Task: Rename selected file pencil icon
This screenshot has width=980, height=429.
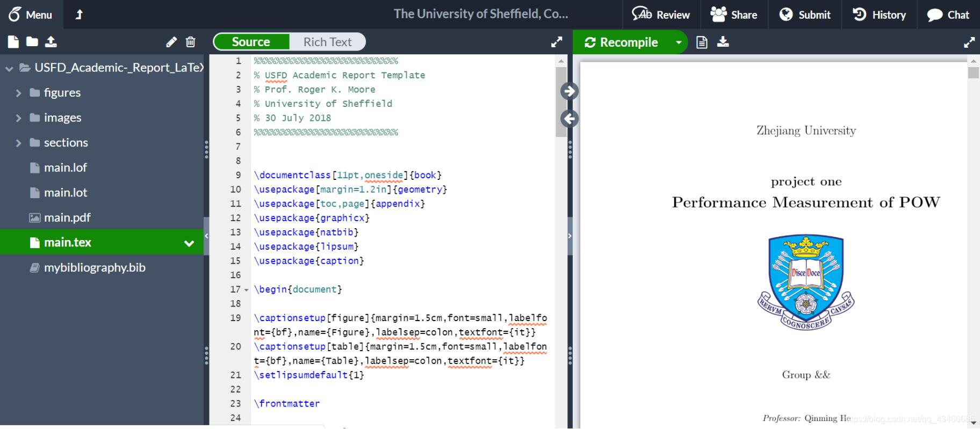Action: point(171,42)
